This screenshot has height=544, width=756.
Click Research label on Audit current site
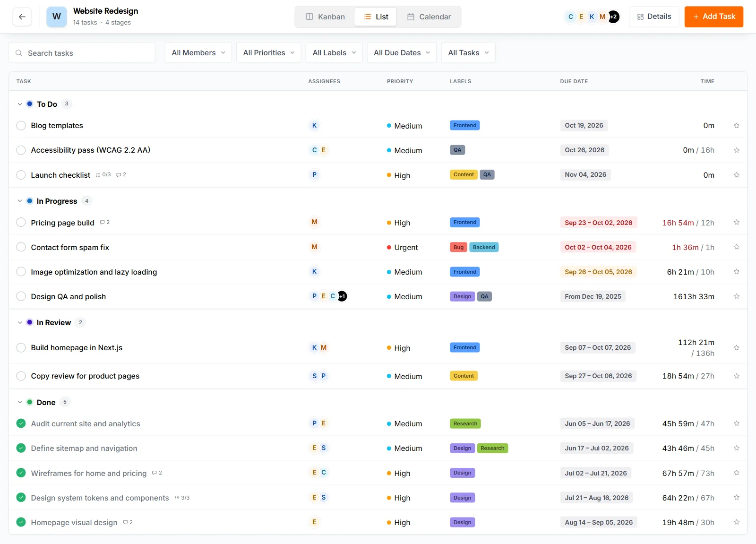click(465, 423)
